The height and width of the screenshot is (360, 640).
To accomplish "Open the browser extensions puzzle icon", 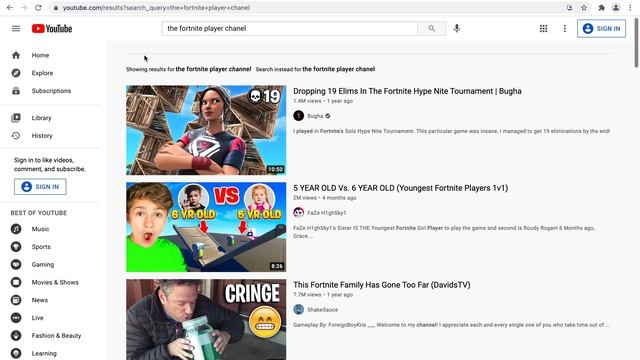I will pos(601,7).
